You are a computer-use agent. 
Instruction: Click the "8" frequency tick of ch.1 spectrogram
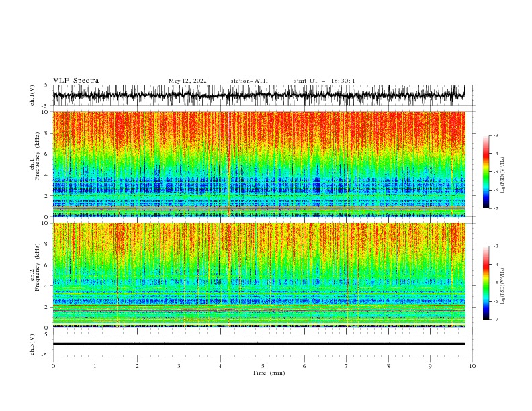(47, 133)
